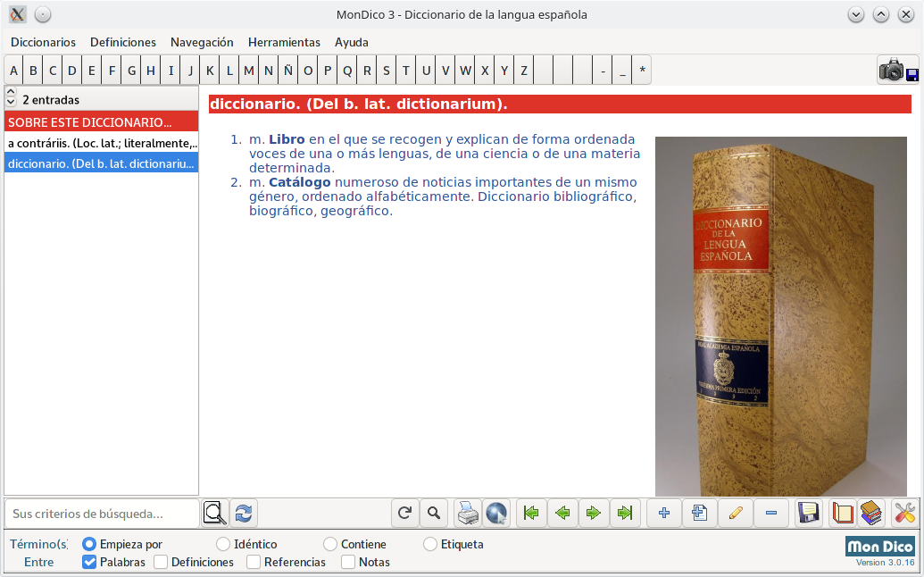
Task: Go to the last entry arrow
Action: tap(625, 513)
